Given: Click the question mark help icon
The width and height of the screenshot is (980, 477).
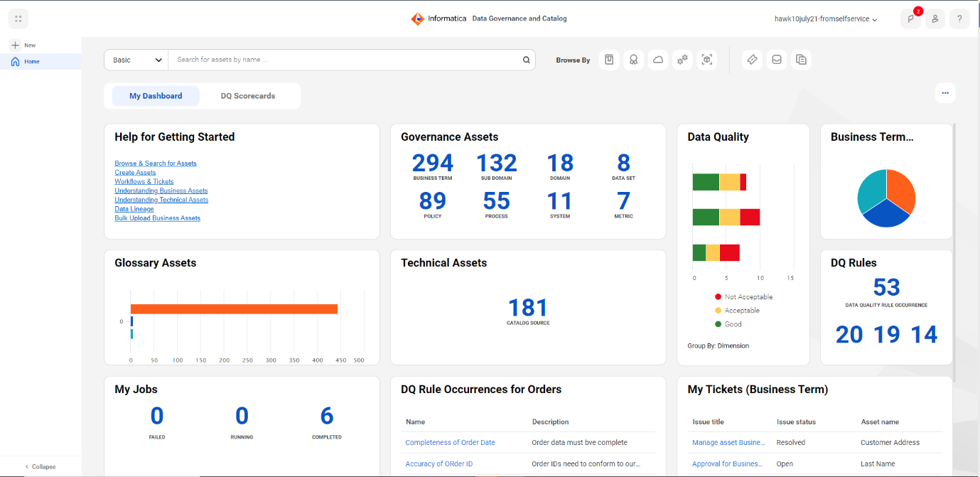Looking at the screenshot, I should (959, 19).
